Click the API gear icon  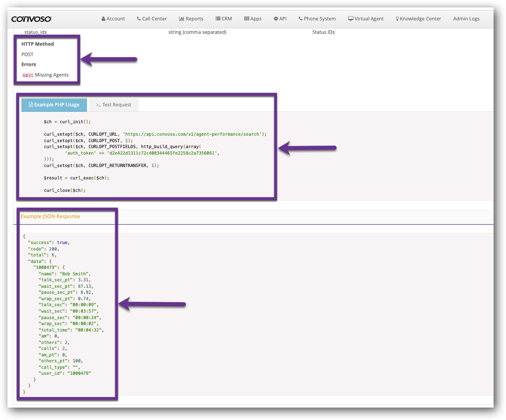click(276, 19)
